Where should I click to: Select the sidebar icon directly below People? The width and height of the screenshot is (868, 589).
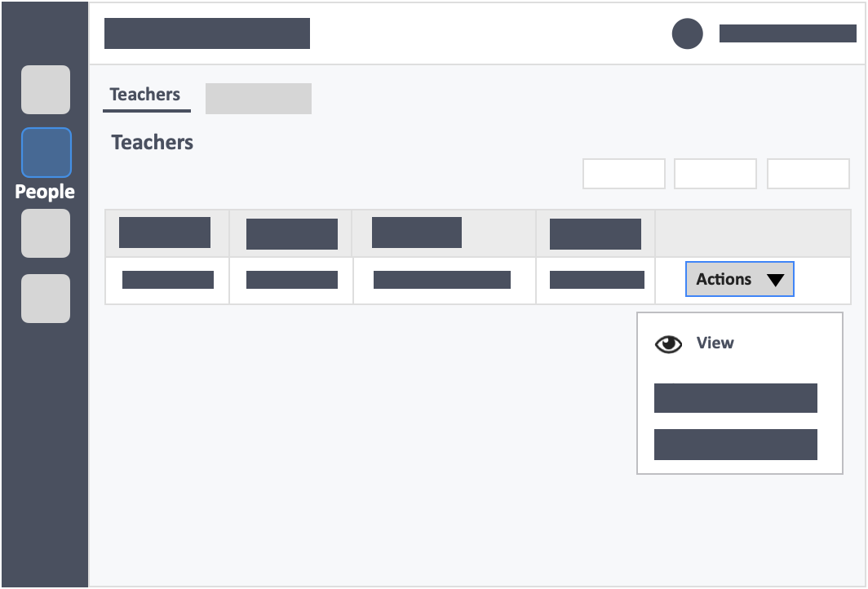coord(46,233)
